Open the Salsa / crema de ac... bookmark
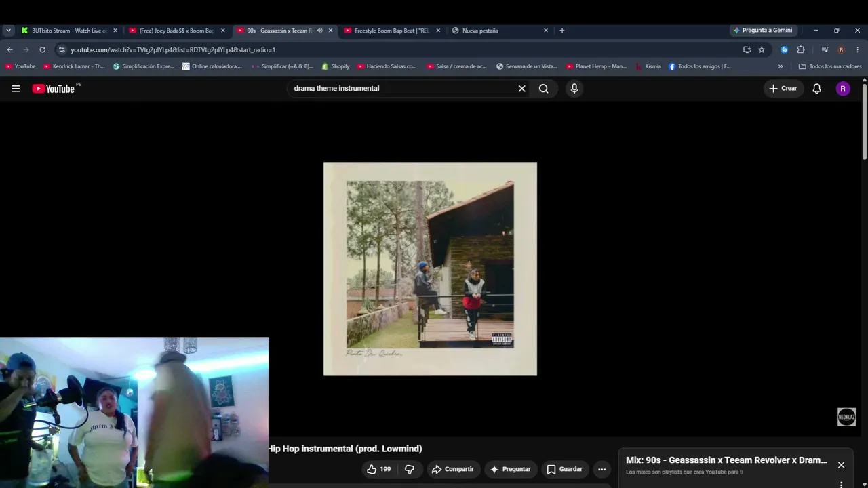The height and width of the screenshot is (488, 868). point(457,66)
